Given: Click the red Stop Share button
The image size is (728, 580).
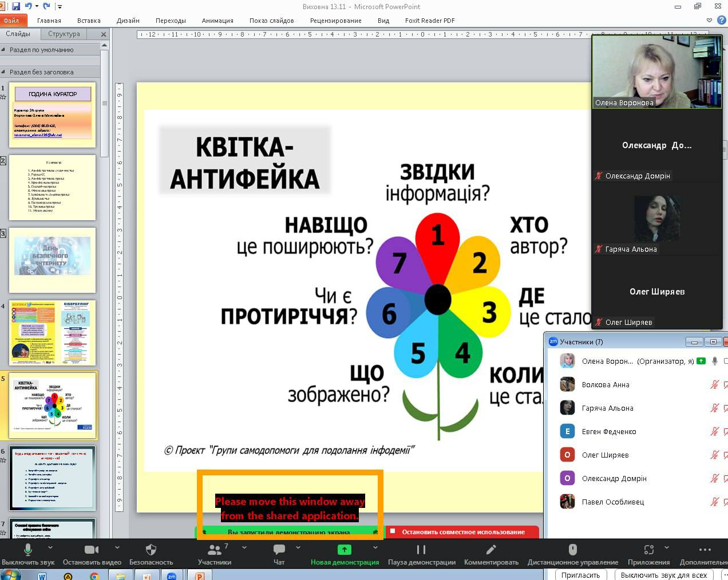Looking at the screenshot, I should pos(462,532).
